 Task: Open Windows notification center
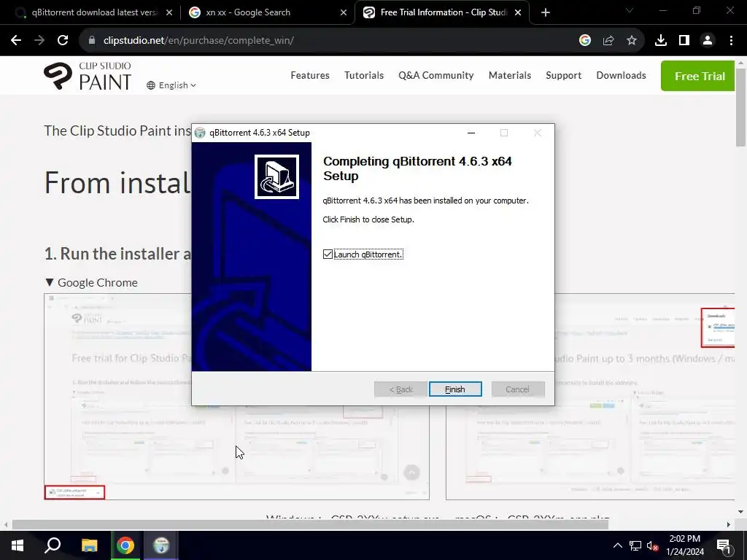(724, 545)
